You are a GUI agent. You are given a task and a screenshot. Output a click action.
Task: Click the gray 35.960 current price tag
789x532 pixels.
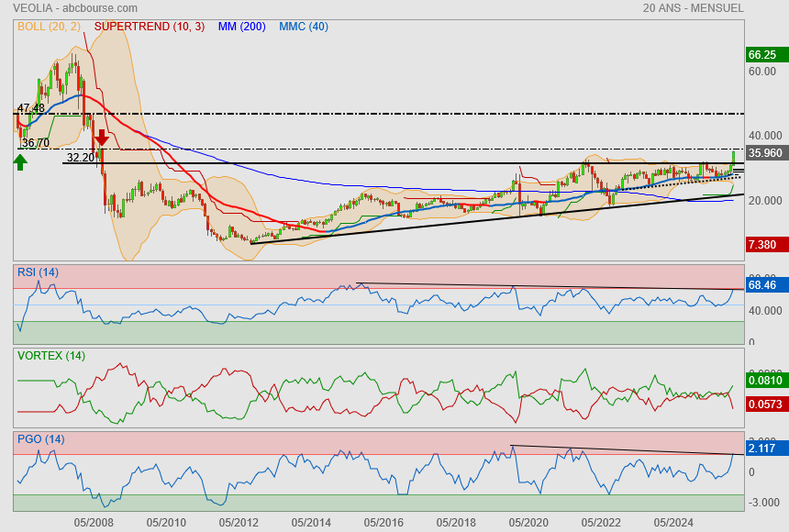766,153
